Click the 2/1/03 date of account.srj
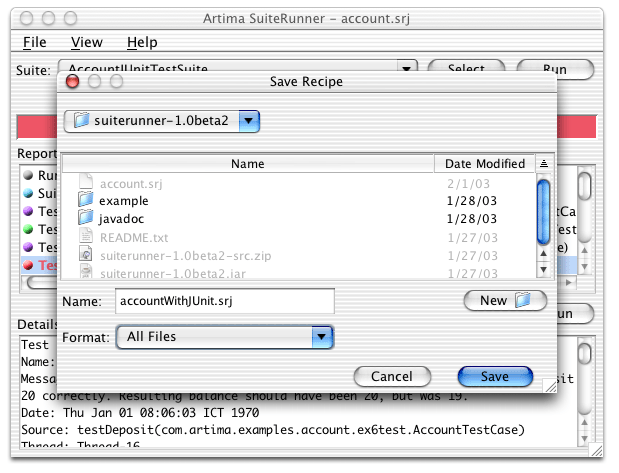This screenshot has width=619, height=473. click(469, 184)
